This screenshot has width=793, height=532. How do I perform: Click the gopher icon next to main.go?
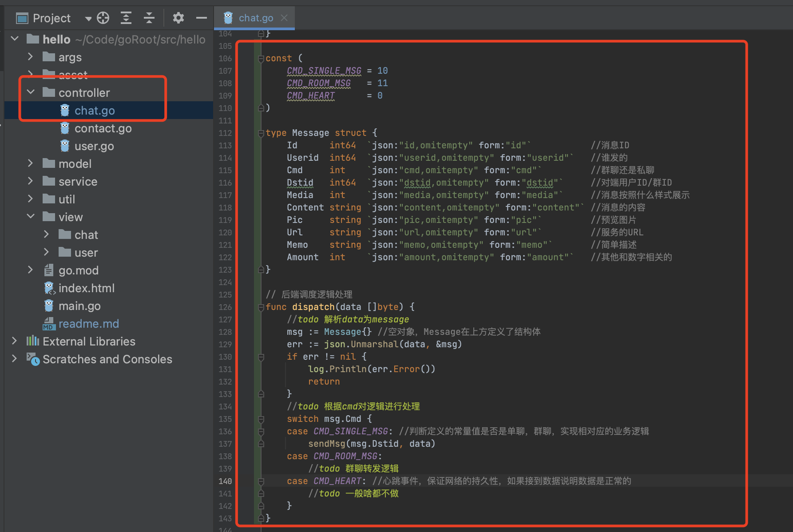pos(49,306)
